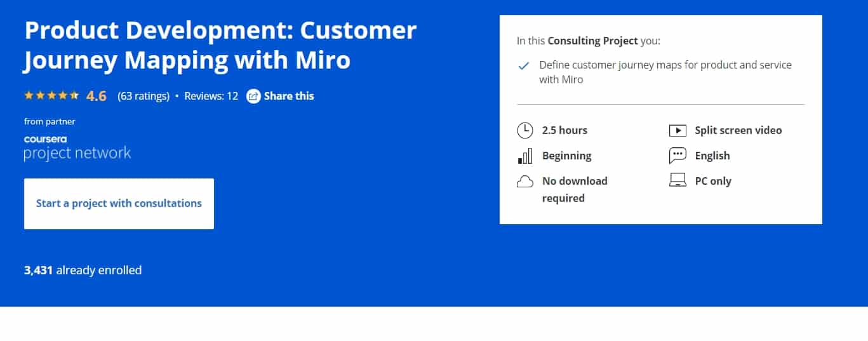Start a project with consultations
The height and width of the screenshot is (341, 868).
click(x=119, y=204)
